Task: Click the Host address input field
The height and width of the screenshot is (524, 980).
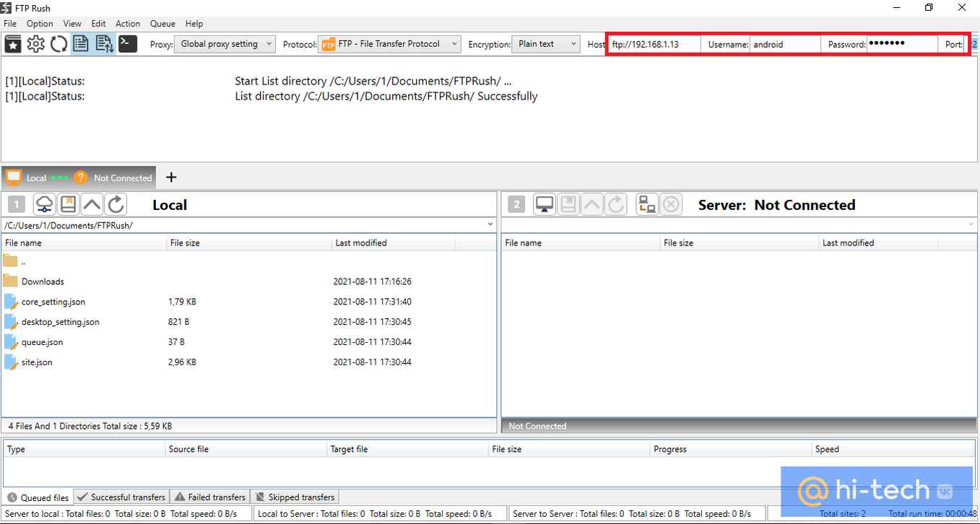Action: coord(654,44)
